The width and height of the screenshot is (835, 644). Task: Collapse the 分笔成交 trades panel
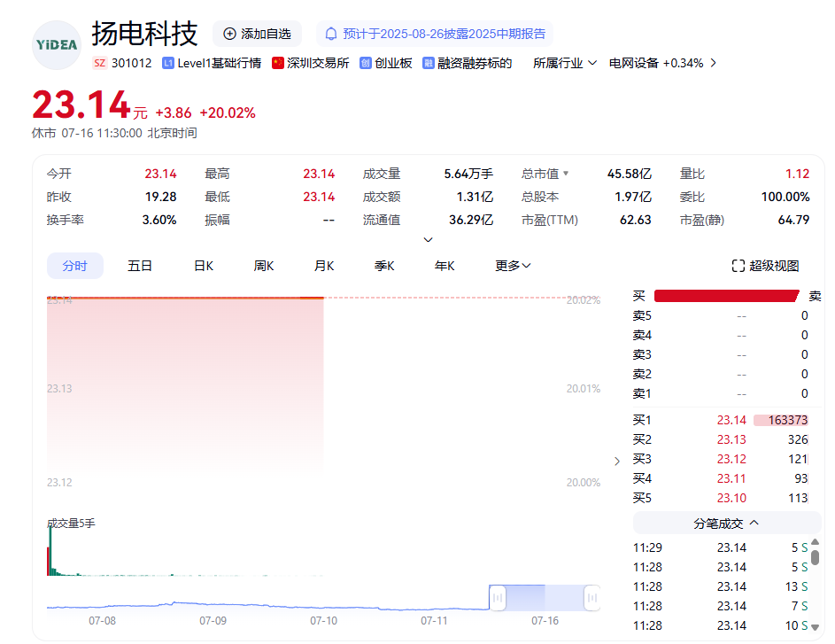point(727,523)
